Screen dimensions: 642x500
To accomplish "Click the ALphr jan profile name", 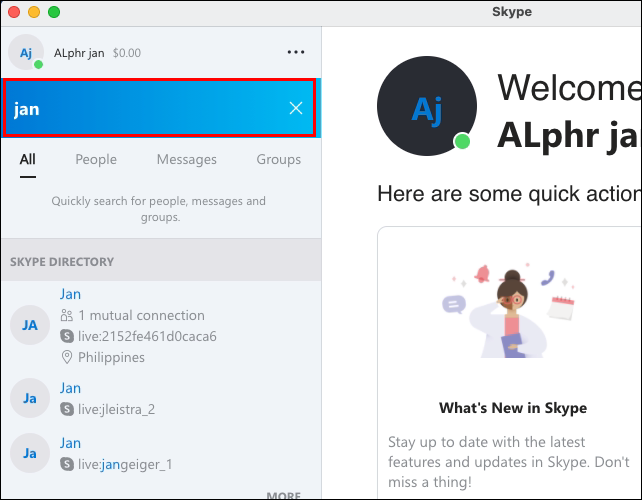I will click(79, 52).
